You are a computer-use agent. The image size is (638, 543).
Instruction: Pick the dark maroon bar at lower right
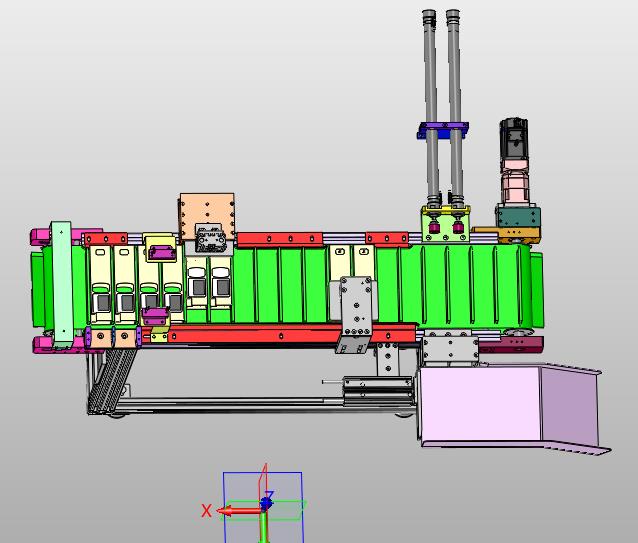tap(511, 344)
